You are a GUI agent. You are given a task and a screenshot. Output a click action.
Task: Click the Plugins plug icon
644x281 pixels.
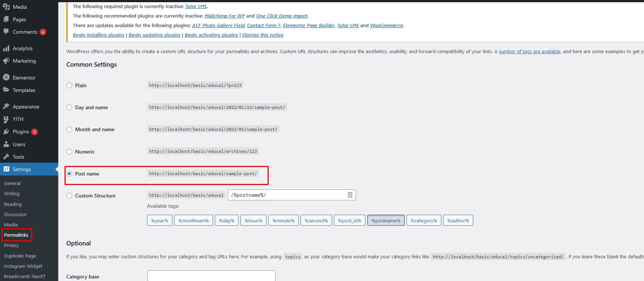[x=6, y=132]
